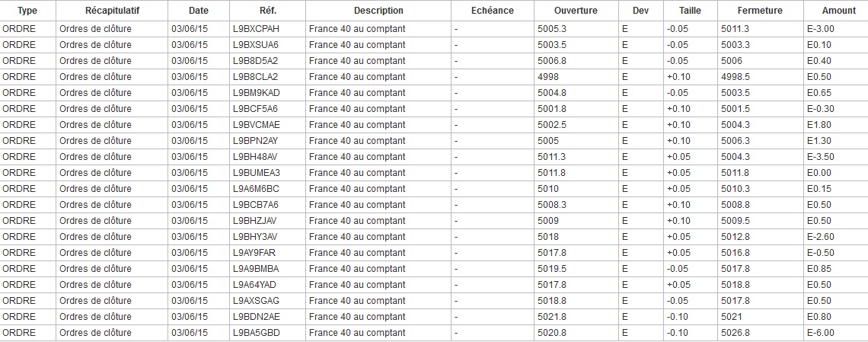Select reference L9BXCPAH in first row
The height and width of the screenshot is (342, 868).
click(257, 28)
